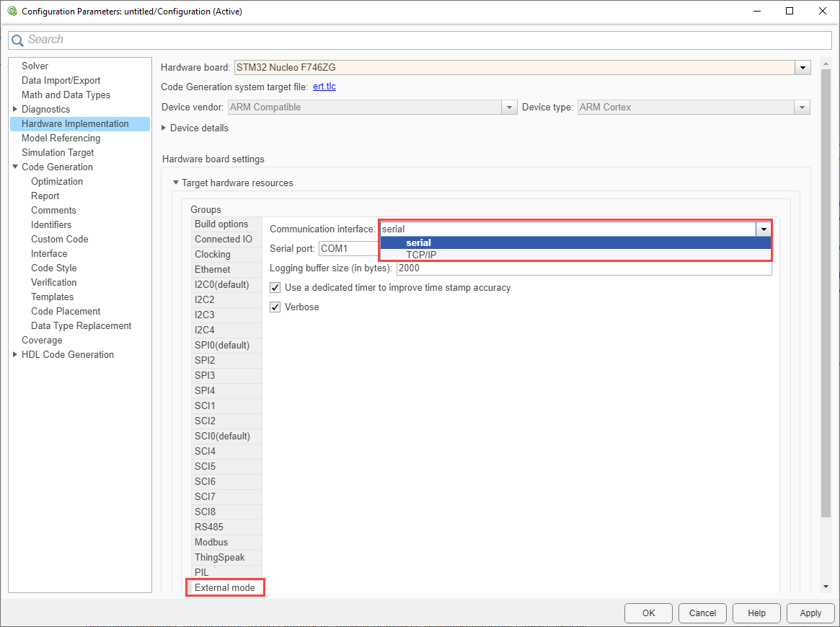Select Clocking group
Screen dimensions: 840x627
(226, 254)
